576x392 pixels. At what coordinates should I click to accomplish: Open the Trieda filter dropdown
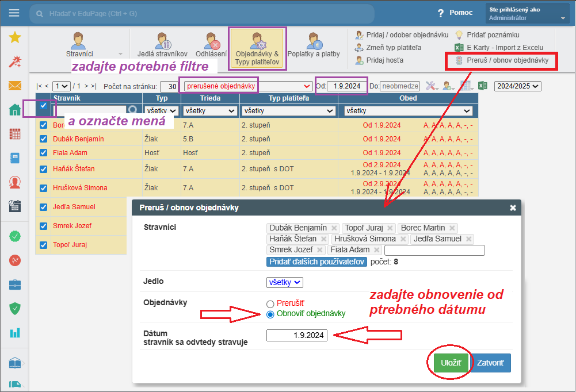pos(210,110)
